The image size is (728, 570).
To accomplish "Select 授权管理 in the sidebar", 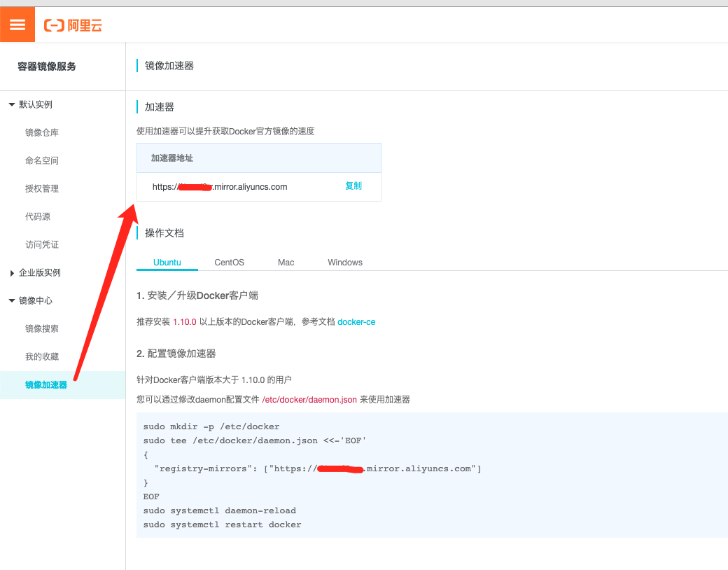I will [x=42, y=188].
